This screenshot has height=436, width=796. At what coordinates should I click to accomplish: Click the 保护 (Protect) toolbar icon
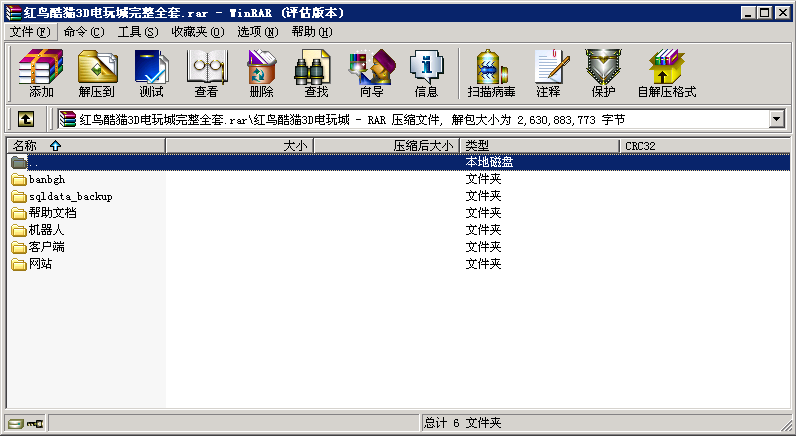(603, 73)
